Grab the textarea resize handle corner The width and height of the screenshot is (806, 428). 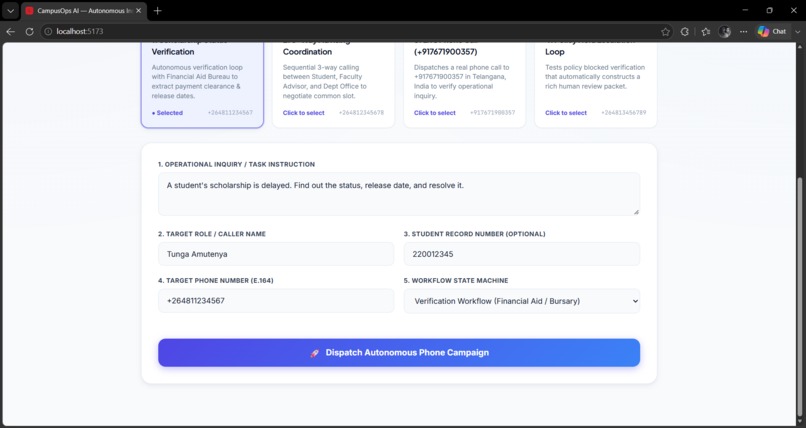(636, 211)
